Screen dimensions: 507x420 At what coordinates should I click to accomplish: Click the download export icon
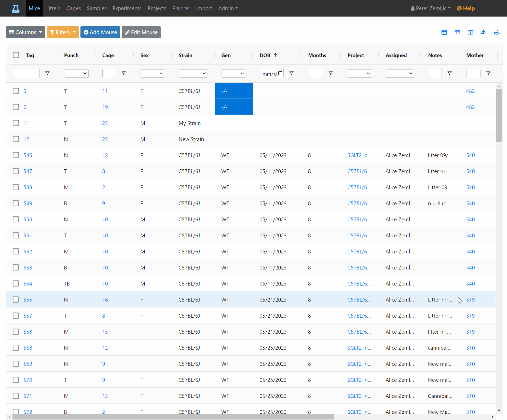click(x=483, y=32)
